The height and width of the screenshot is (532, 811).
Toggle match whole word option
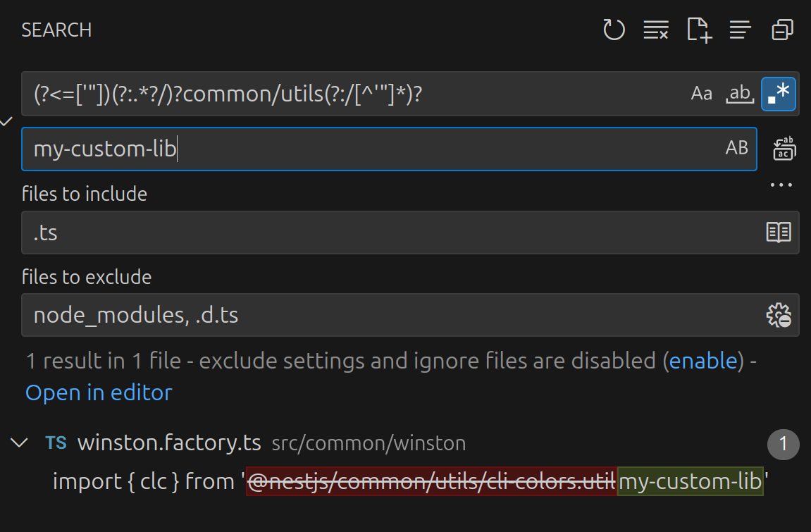740,92
